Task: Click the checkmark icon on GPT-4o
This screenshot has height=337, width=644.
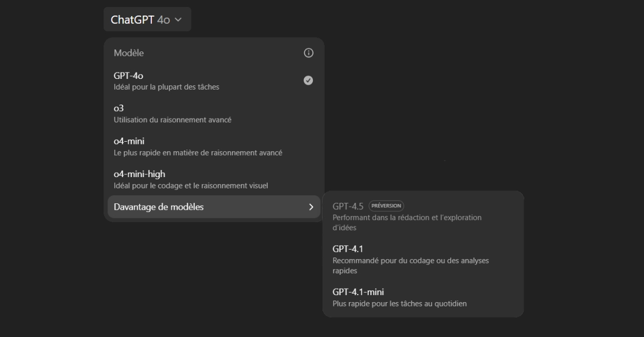Action: click(309, 80)
